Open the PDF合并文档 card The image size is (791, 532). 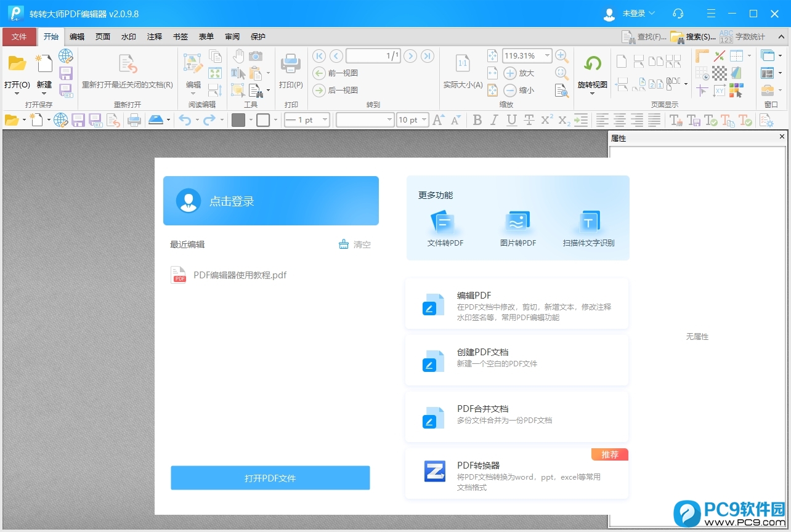pos(517,417)
